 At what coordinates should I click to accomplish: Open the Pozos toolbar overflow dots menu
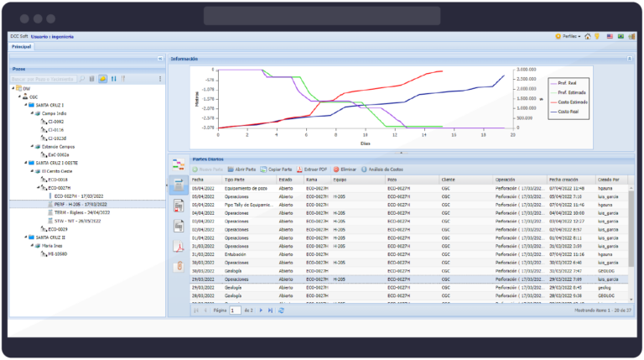tap(160, 79)
